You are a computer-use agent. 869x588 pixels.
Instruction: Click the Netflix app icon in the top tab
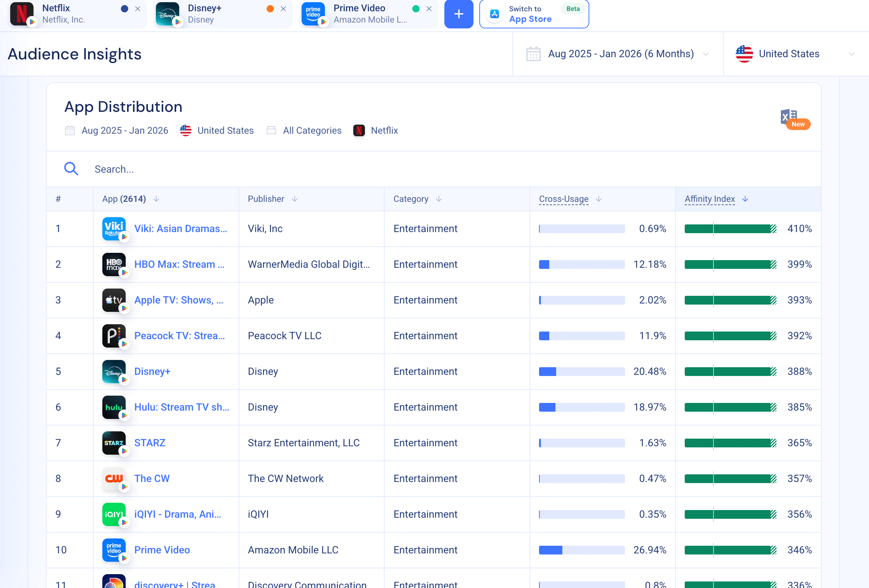tap(22, 14)
